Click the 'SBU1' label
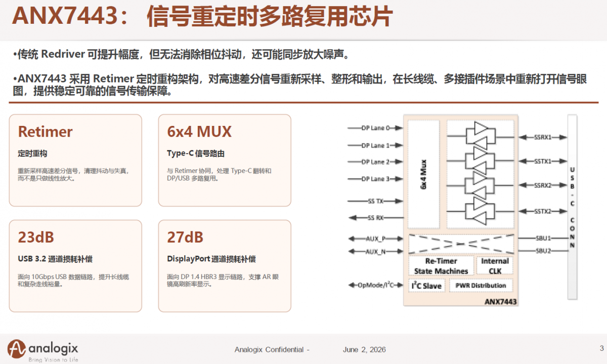The width and height of the screenshot is (607, 364). click(x=543, y=238)
